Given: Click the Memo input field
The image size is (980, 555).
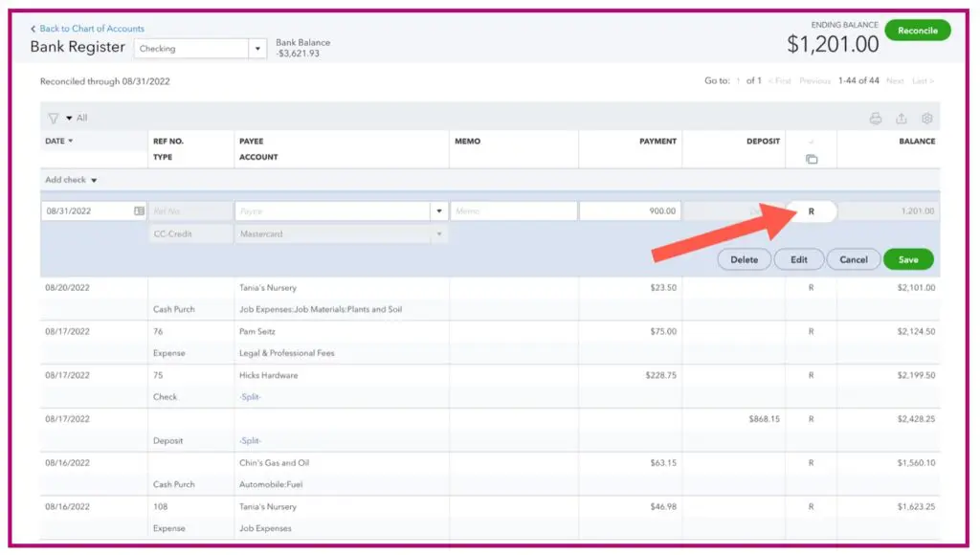Looking at the screenshot, I should pyautogui.click(x=514, y=211).
